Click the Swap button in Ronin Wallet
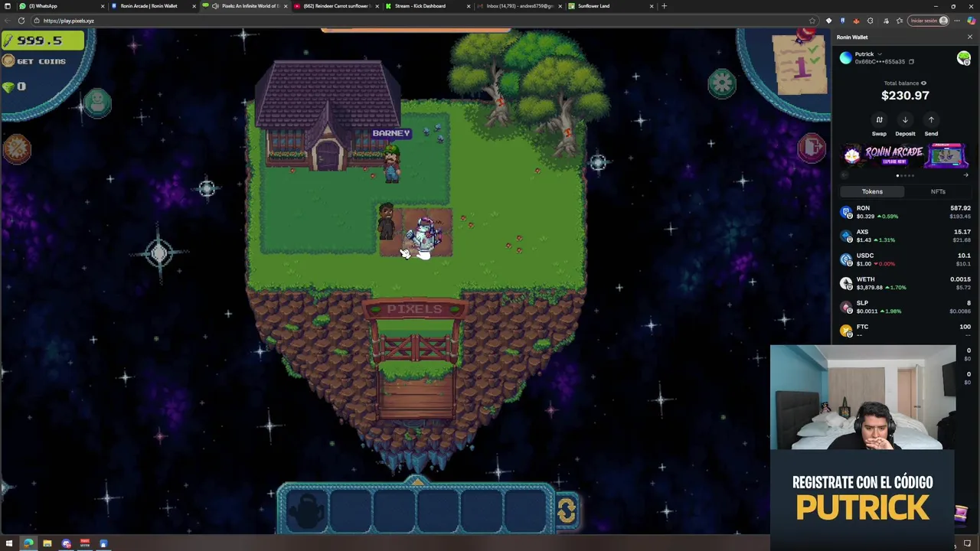This screenshot has width=980, height=551. pos(879,125)
